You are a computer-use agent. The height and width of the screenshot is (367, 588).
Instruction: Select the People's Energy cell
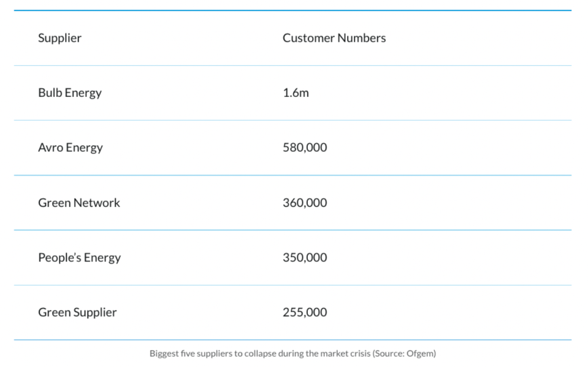click(x=79, y=257)
